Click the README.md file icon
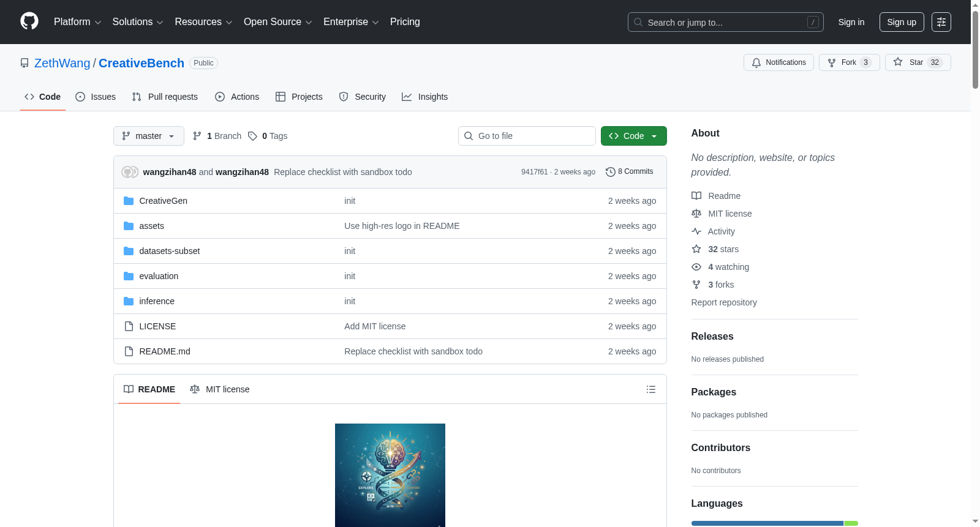 129,351
